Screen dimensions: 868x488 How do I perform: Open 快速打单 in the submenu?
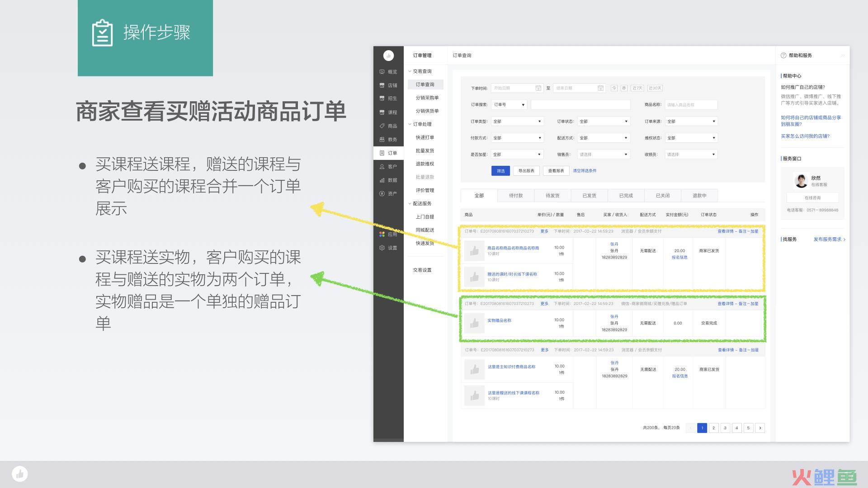[x=425, y=138]
